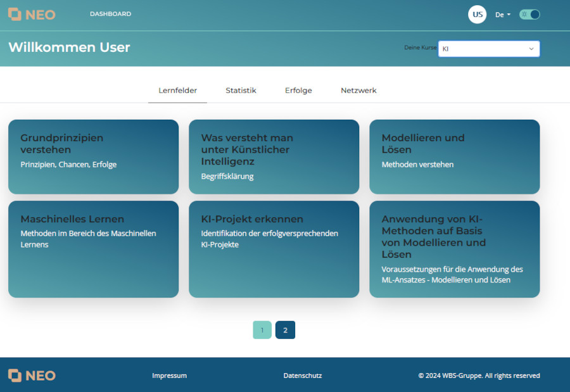
Task: Select the Lernfelder tab
Action: point(177,91)
